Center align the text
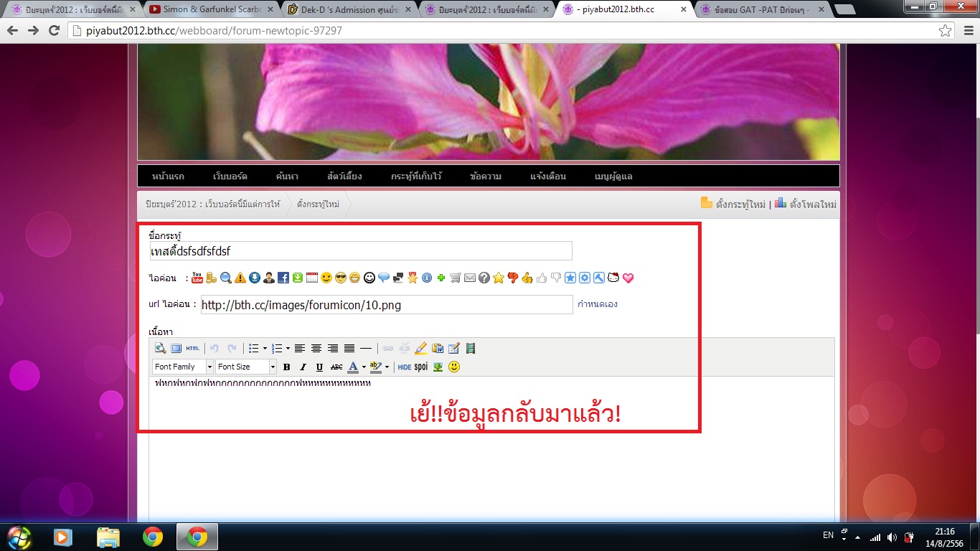Viewport: 980px width, 551px height. 316,349
